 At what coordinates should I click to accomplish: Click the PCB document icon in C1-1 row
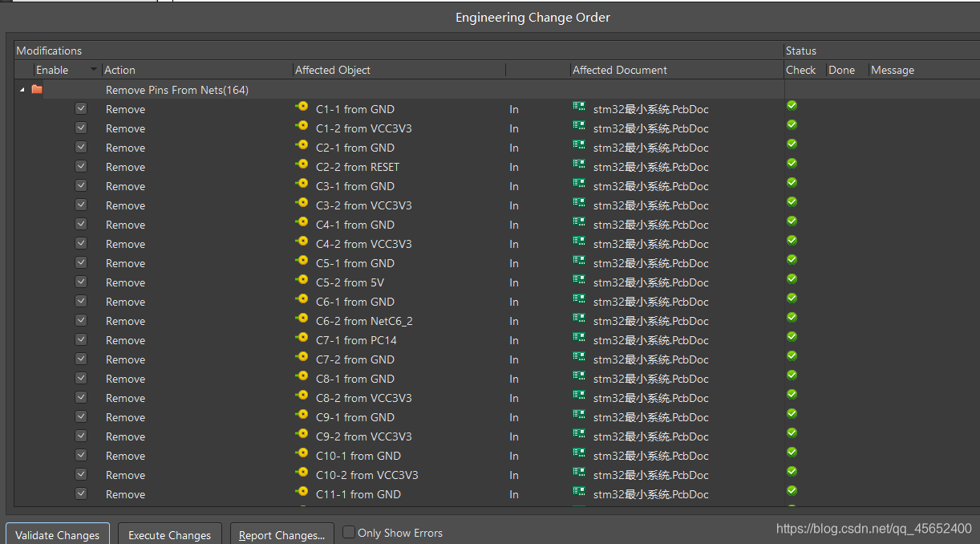pyautogui.click(x=579, y=108)
